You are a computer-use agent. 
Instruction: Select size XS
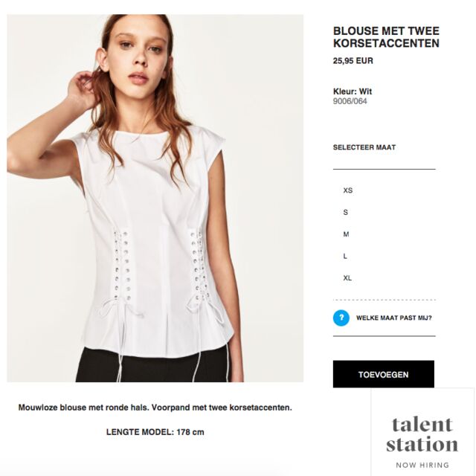tap(348, 190)
